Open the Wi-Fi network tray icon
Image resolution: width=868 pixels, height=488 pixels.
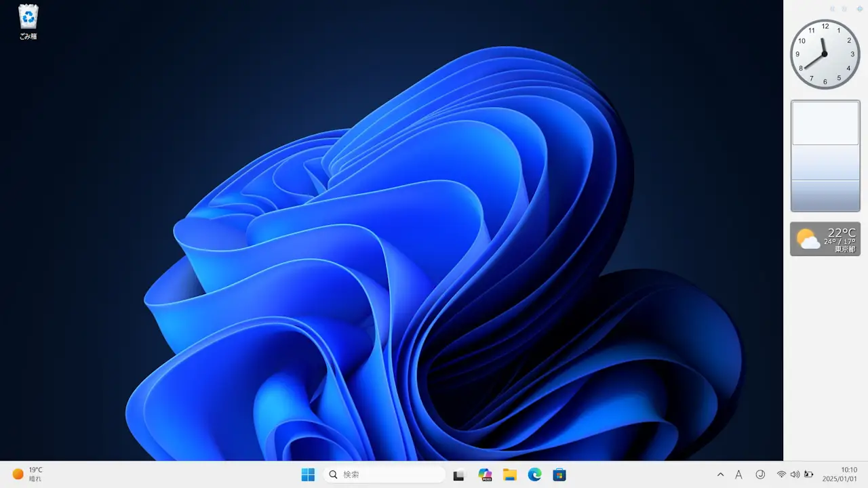tap(781, 474)
